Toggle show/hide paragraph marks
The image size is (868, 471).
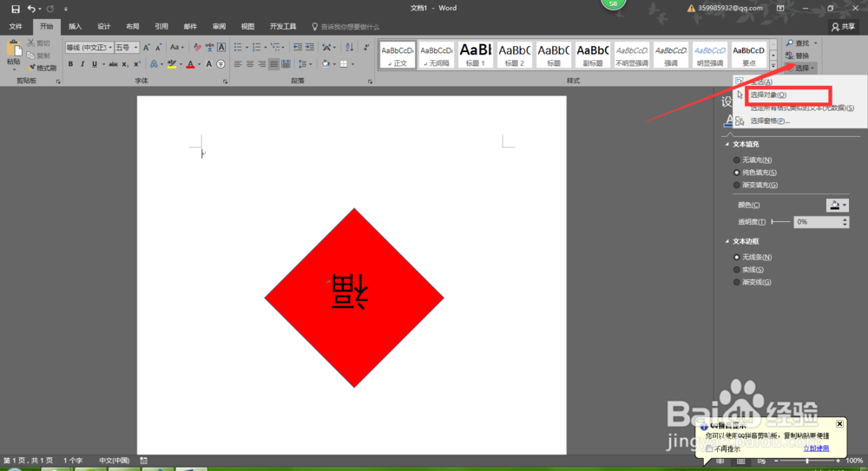coord(366,48)
